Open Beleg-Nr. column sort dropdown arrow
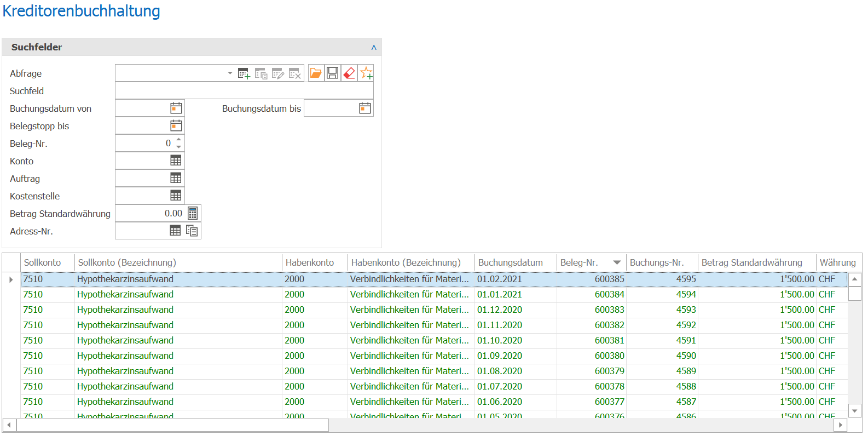The height and width of the screenshot is (435, 868). click(x=617, y=262)
